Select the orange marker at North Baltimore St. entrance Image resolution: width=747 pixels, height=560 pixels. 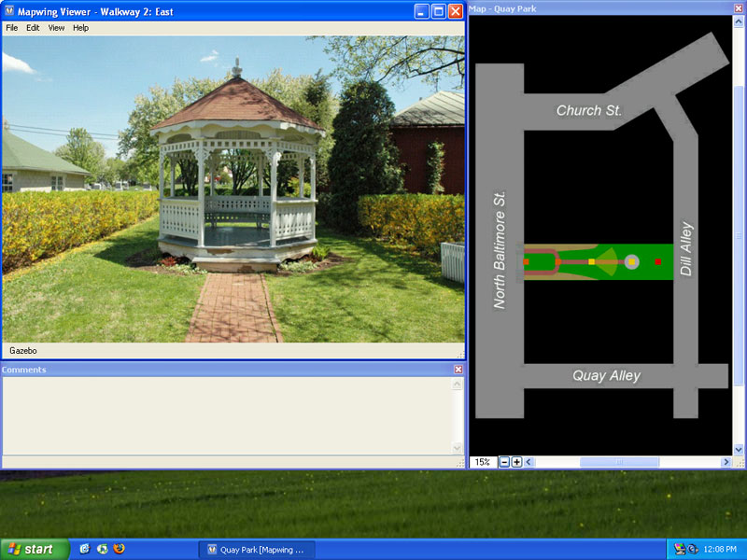(526, 261)
